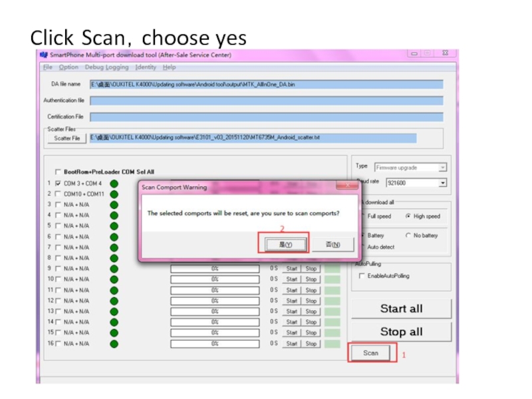Screen dimensions: 532x399
Task: Click the Stop all button
Action: point(402,331)
